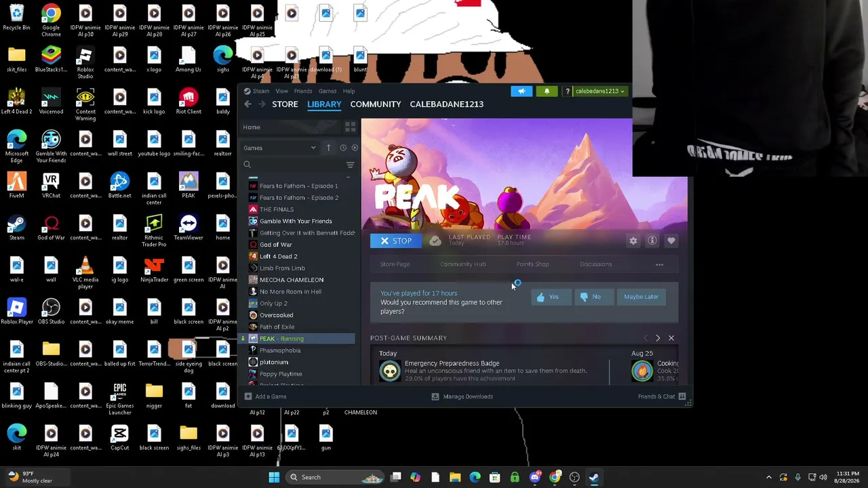Show hidden icons in system tray
Image resolution: width=868 pixels, height=488 pixels.
768,477
